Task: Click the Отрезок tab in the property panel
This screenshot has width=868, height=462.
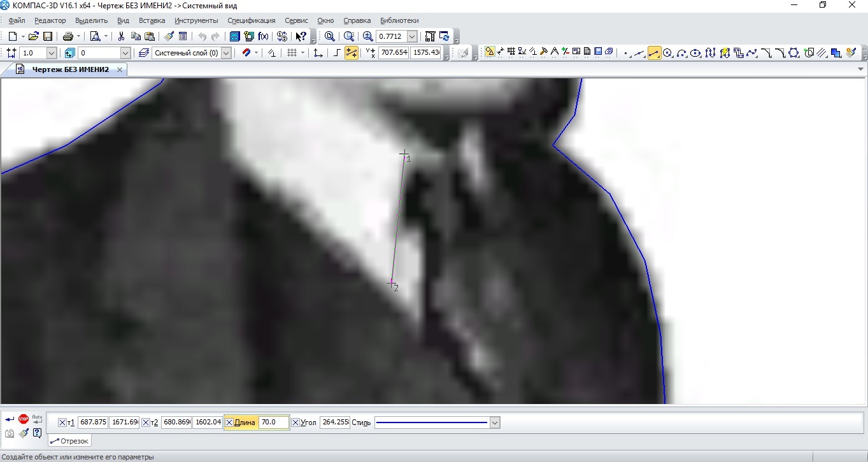Action: [69, 440]
